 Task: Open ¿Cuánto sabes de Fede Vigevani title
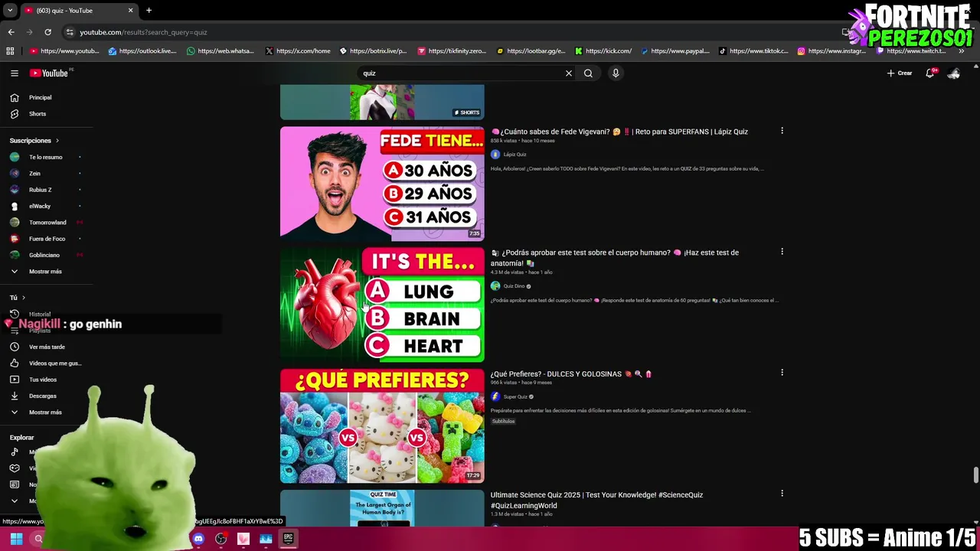click(x=619, y=132)
